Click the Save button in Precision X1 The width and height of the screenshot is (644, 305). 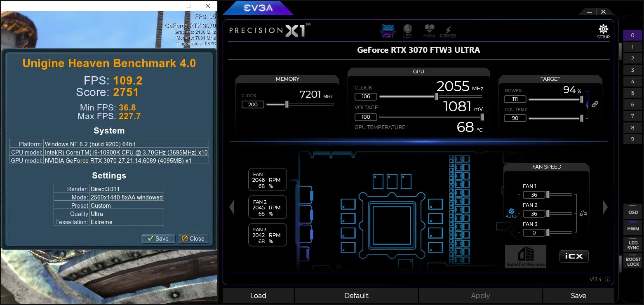[578, 296]
